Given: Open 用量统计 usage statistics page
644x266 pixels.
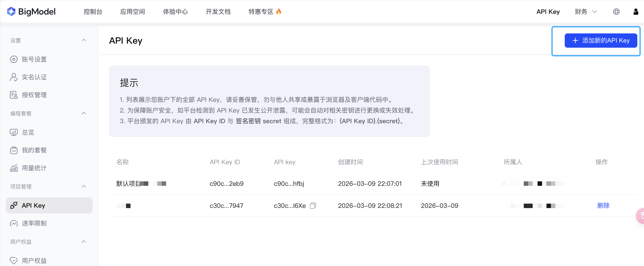Looking at the screenshot, I should click(34, 168).
